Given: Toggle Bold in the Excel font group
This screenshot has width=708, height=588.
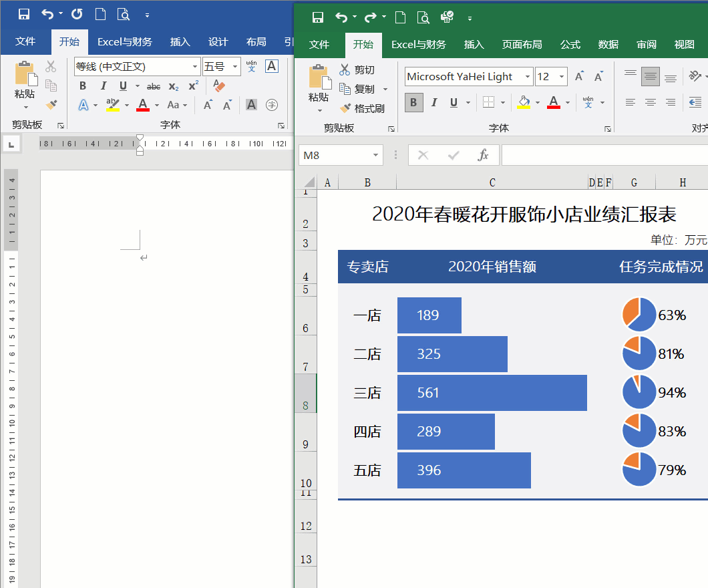Looking at the screenshot, I should tap(413, 102).
